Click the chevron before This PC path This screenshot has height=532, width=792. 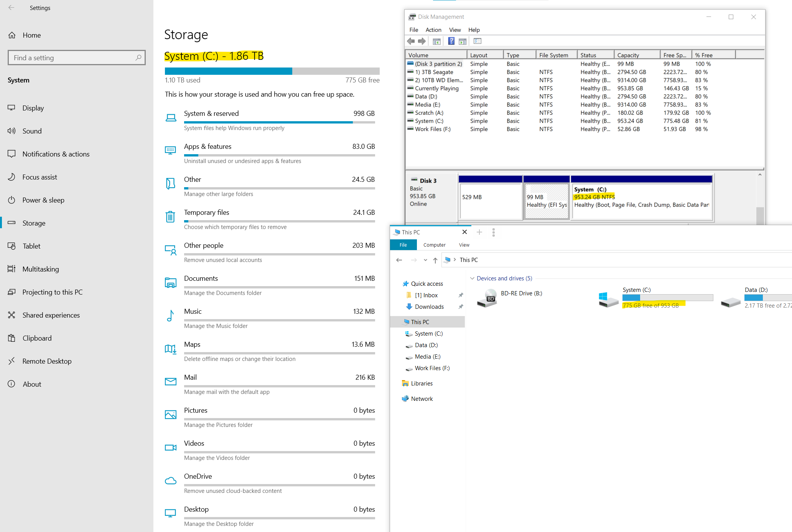tap(455, 260)
